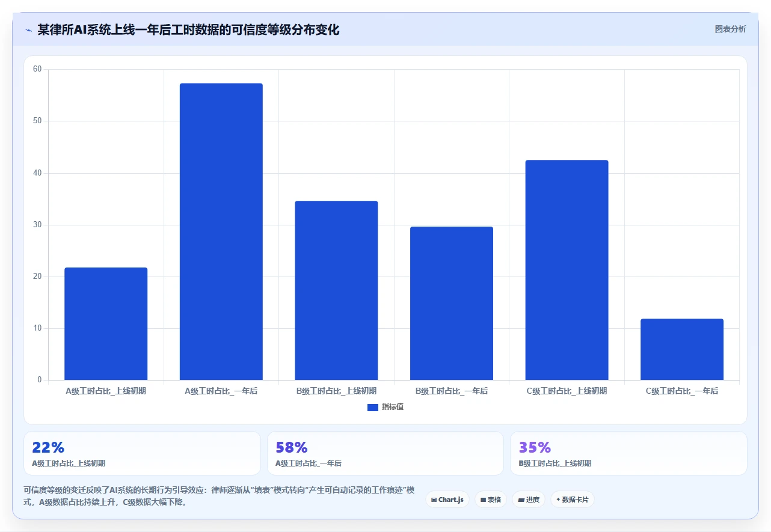The height and width of the screenshot is (532, 771).
Task: Click x-axis label C级工时占比_上线初期
Action: [x=567, y=391]
